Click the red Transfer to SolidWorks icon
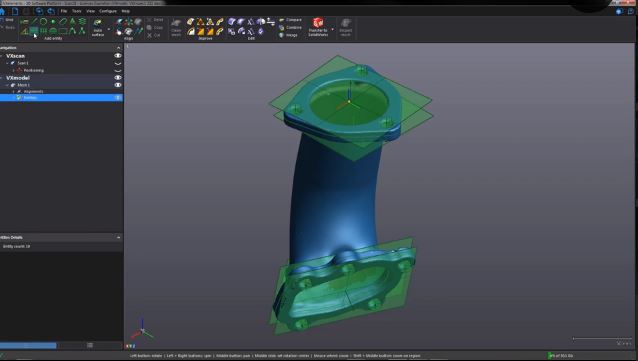 pyautogui.click(x=318, y=22)
